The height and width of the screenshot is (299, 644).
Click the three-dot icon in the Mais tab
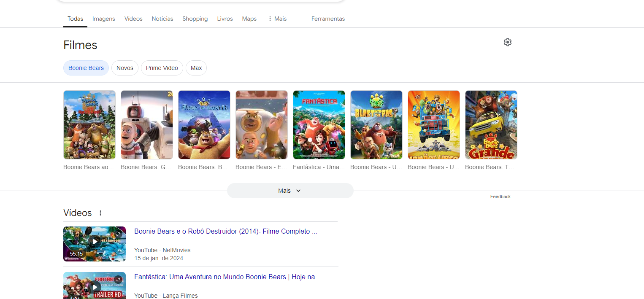coord(270,19)
